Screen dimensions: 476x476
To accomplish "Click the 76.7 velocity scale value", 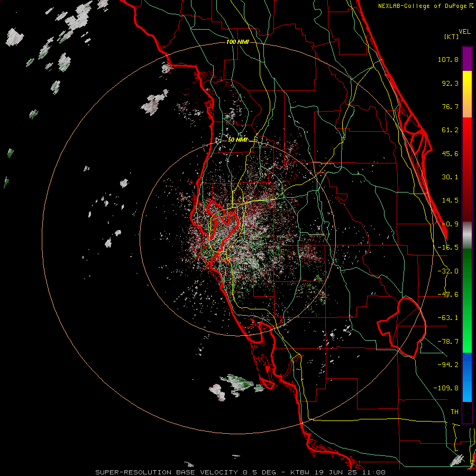I will pos(450,106).
